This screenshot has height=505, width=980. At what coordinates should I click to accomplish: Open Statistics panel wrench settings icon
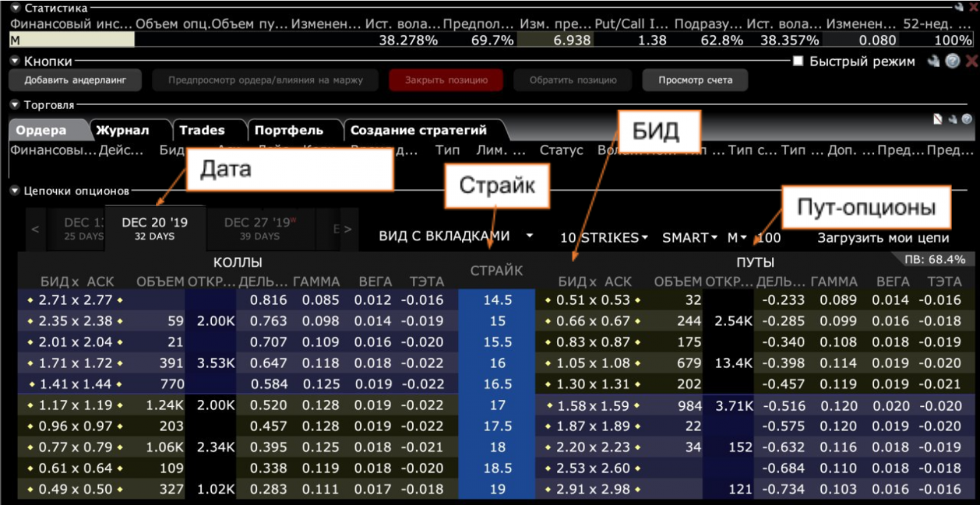pos(960,6)
